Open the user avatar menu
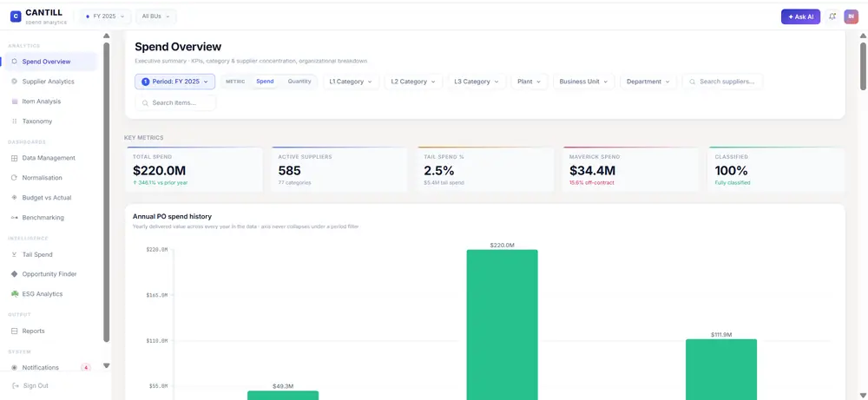 click(x=851, y=16)
